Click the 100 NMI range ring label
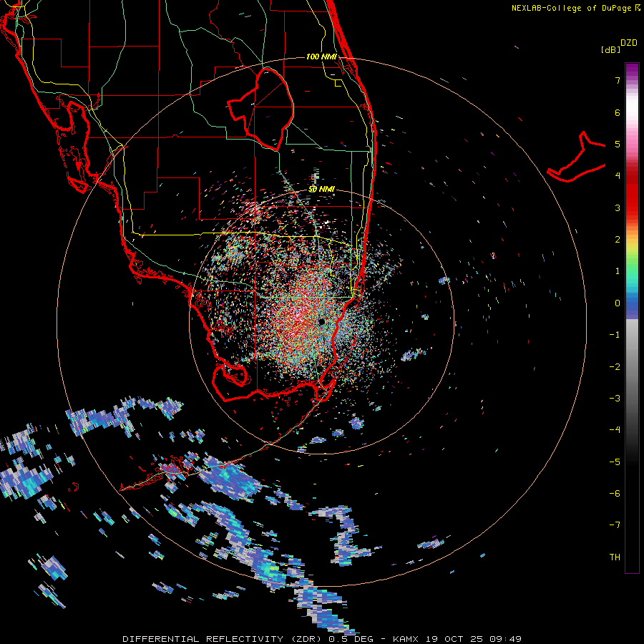This screenshot has width=644, height=644. coord(321,57)
